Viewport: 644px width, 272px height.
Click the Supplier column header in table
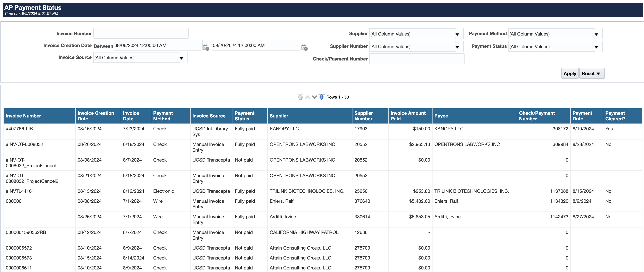point(279,116)
